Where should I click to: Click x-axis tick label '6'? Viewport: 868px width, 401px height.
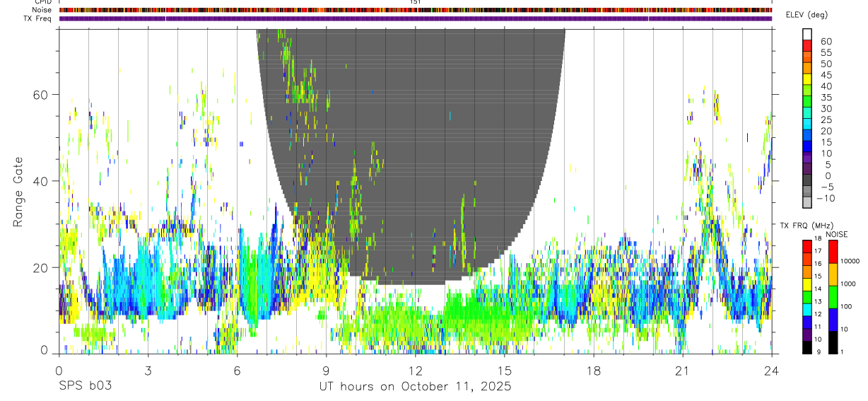pyautogui.click(x=237, y=371)
